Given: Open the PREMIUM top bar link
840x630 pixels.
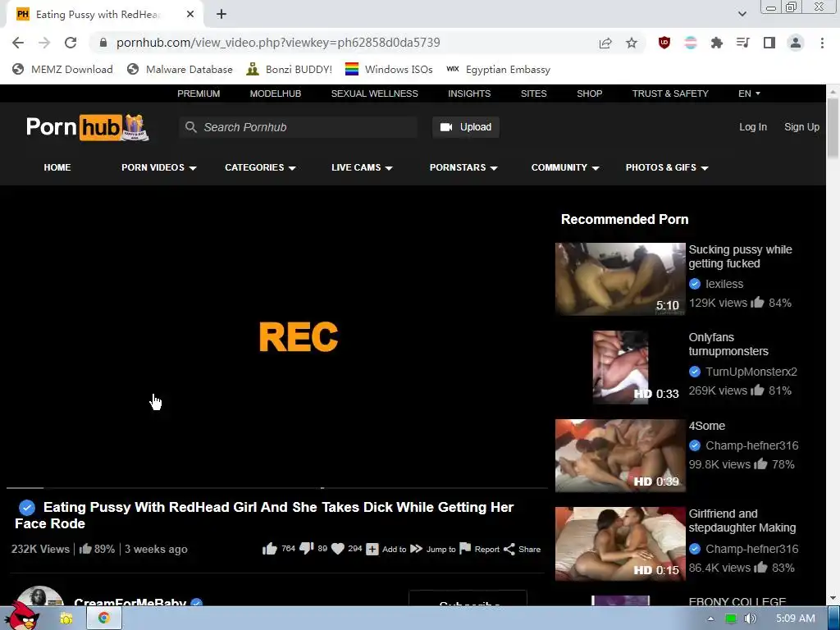Looking at the screenshot, I should 199,94.
